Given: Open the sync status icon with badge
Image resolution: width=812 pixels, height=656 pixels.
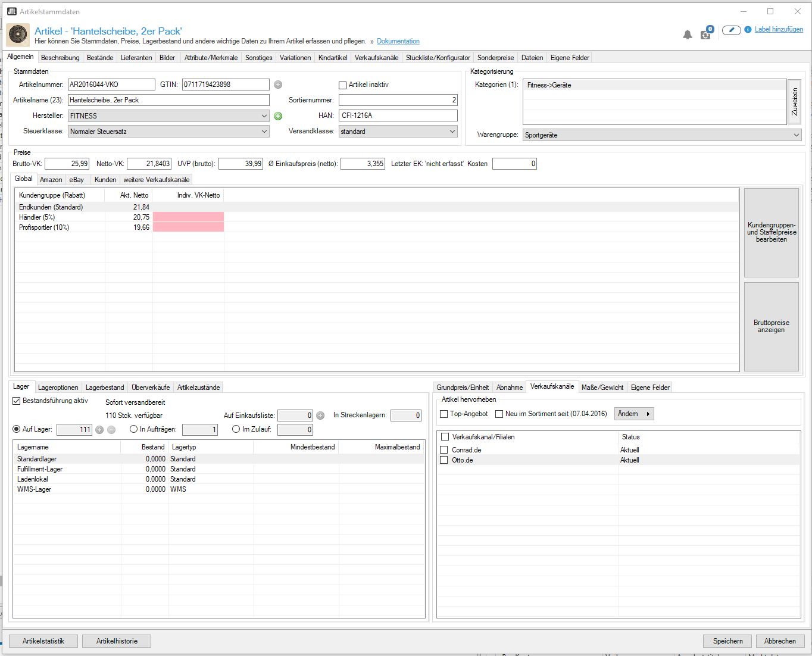Looking at the screenshot, I should tap(706, 34).
